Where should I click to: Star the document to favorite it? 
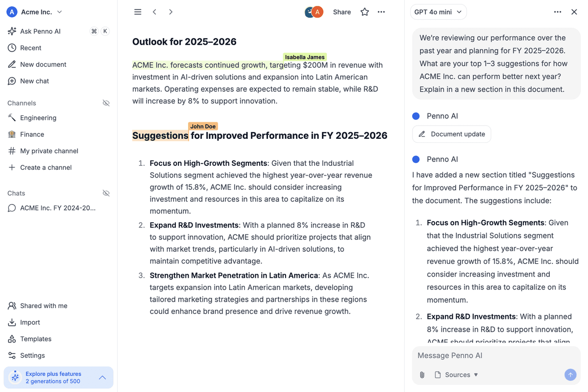pyautogui.click(x=365, y=12)
